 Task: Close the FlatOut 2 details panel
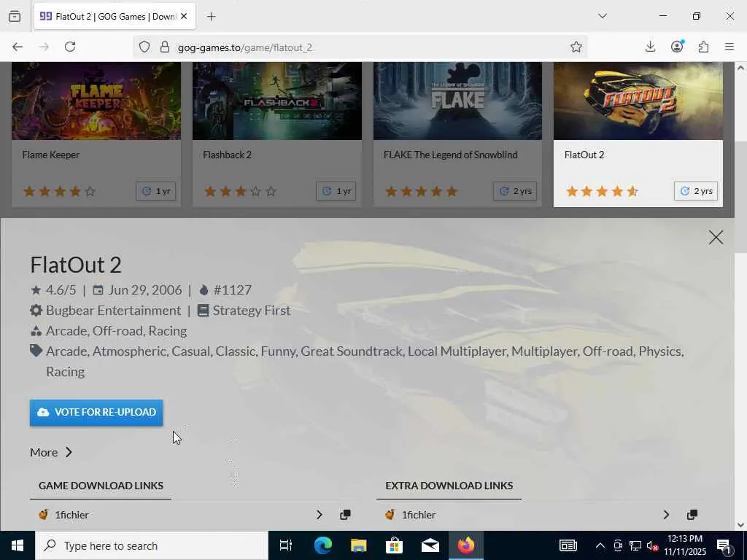tap(716, 237)
